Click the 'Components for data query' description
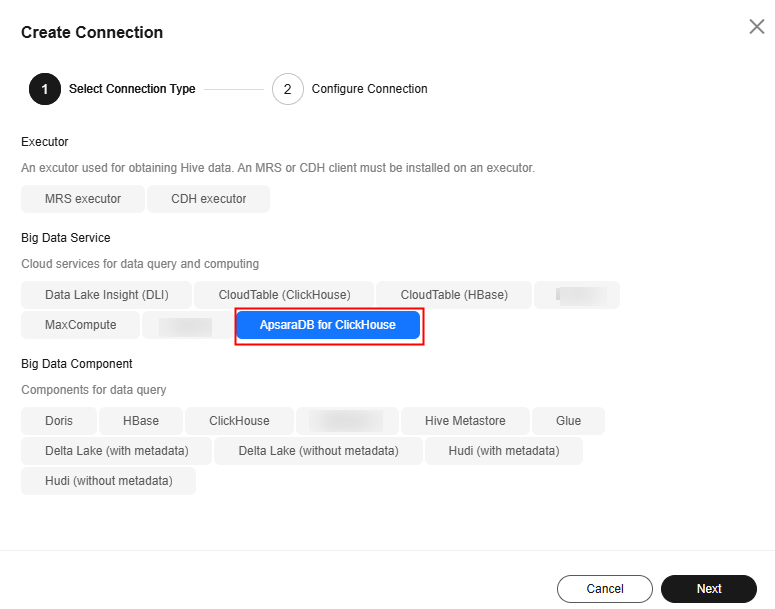The width and height of the screenshot is (775, 609). coord(93,390)
